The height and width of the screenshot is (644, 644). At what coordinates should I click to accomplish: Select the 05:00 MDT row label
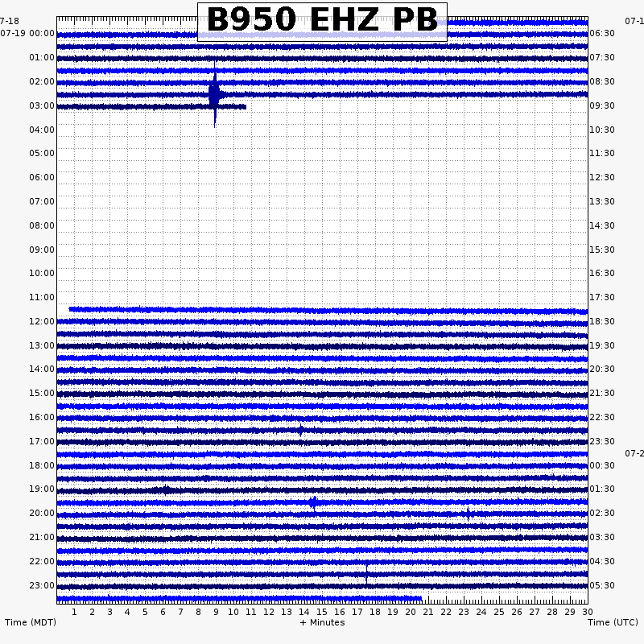tap(42, 153)
